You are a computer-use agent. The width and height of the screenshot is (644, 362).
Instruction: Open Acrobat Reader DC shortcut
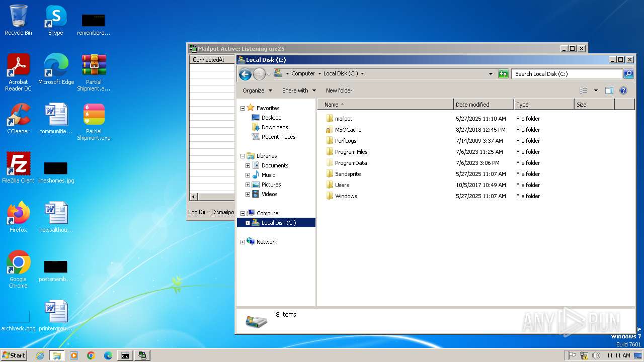click(18, 72)
